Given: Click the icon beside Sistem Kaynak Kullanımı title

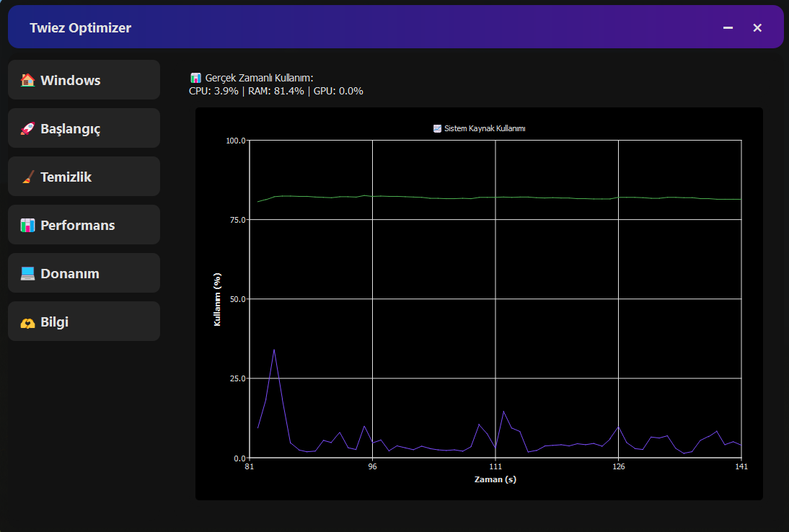Looking at the screenshot, I should [x=437, y=129].
